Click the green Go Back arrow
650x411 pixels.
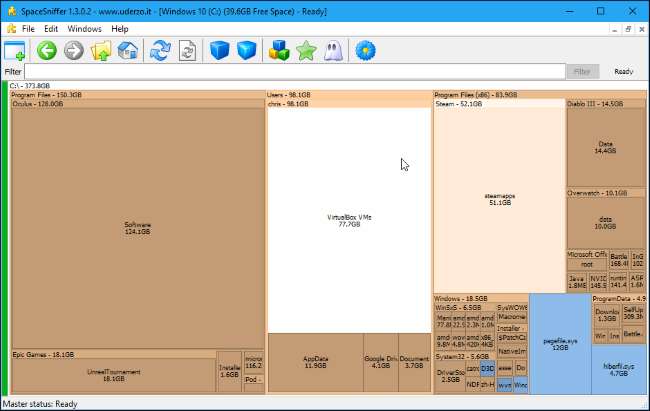pyautogui.click(x=46, y=51)
